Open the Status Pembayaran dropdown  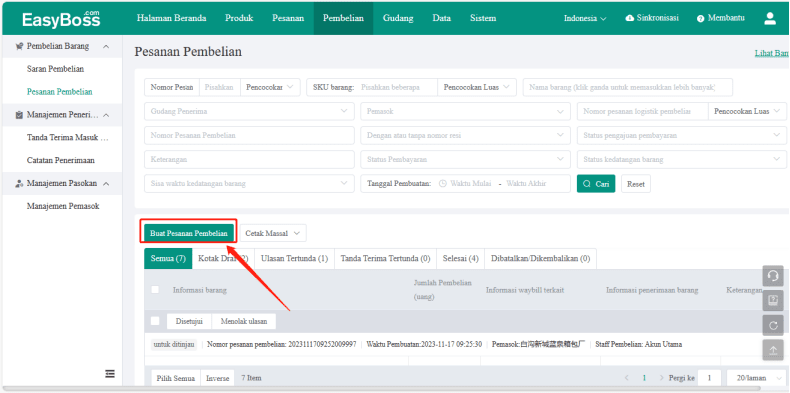pyautogui.click(x=466, y=160)
